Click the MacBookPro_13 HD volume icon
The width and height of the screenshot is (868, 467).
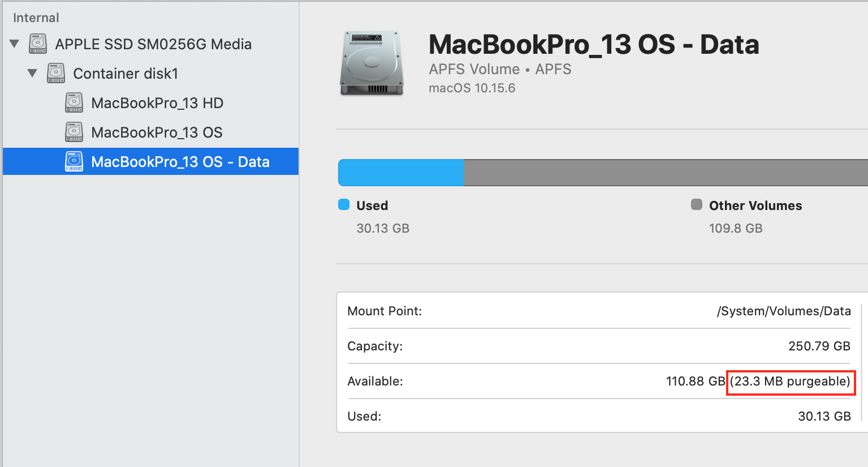[74, 103]
